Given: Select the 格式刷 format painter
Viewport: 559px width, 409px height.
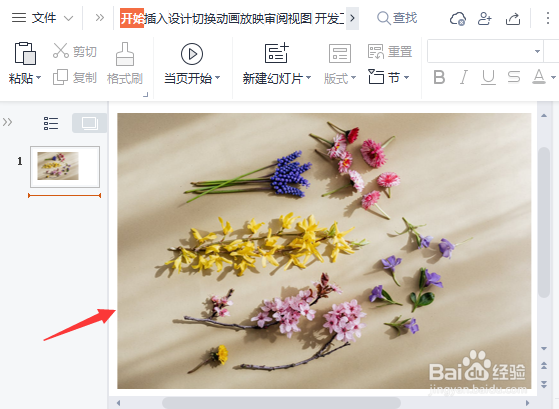Looking at the screenshot, I should point(125,64).
